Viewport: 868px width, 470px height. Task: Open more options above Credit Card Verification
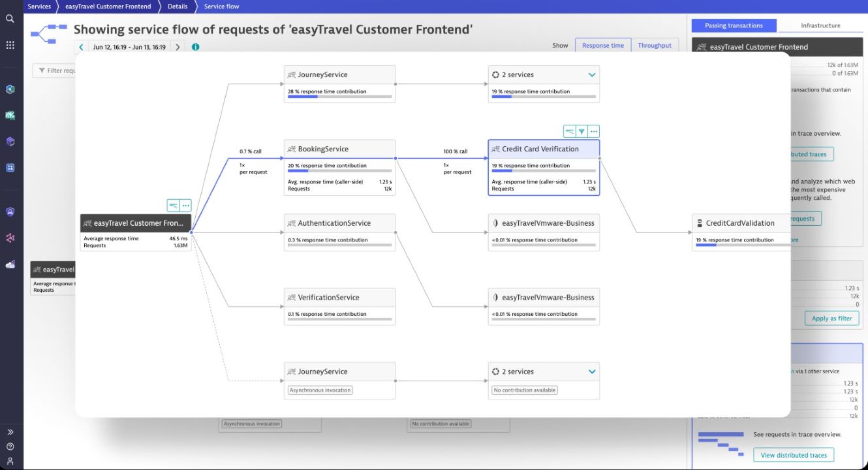point(593,131)
